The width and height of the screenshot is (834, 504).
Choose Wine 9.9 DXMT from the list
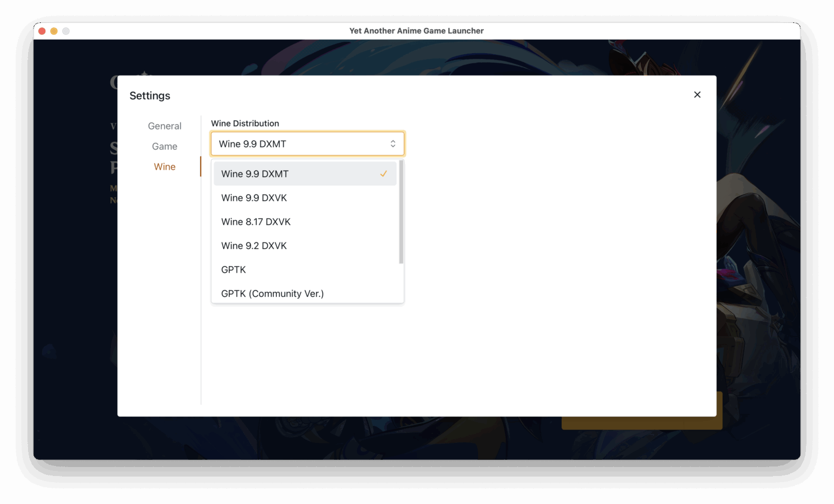pyautogui.click(x=255, y=174)
